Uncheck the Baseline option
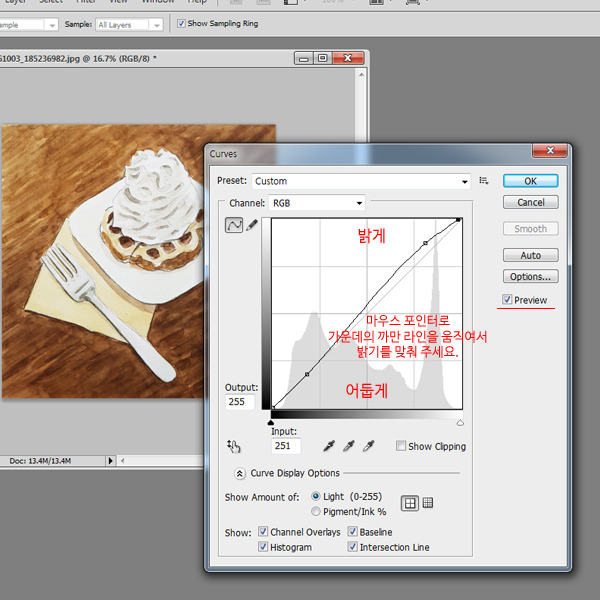 click(352, 532)
